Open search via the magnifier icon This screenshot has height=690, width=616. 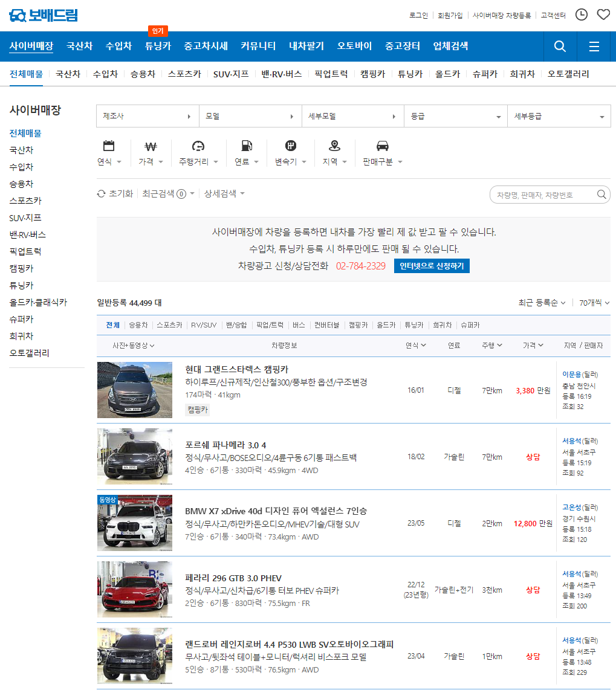tap(559, 46)
